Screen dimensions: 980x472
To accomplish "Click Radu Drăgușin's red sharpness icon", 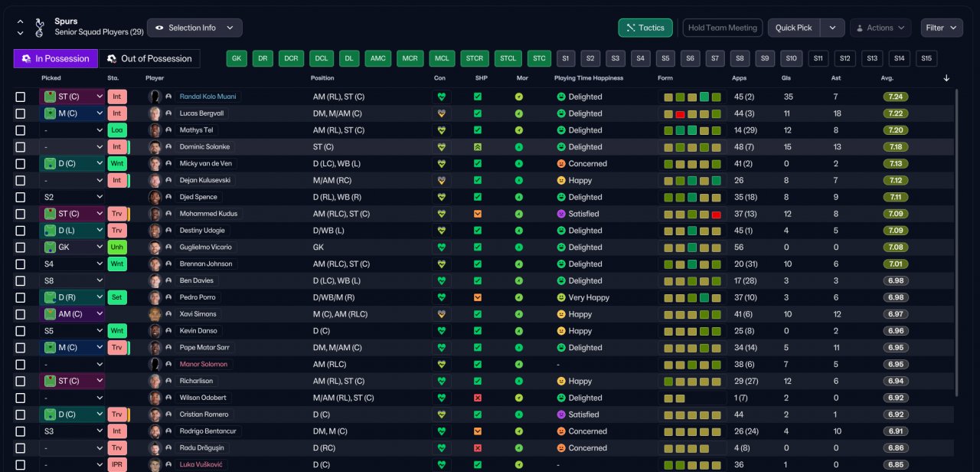I will point(478,448).
